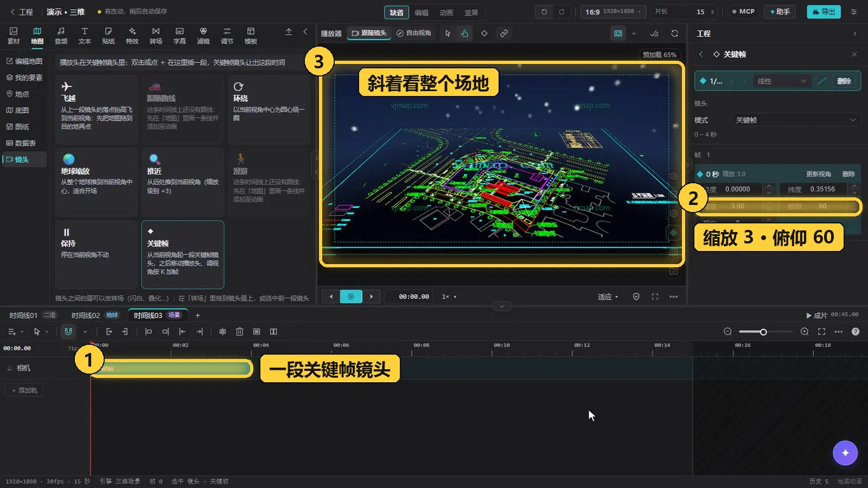
Task: Open the 转场 (transition) panel icon
Action: pos(156,36)
